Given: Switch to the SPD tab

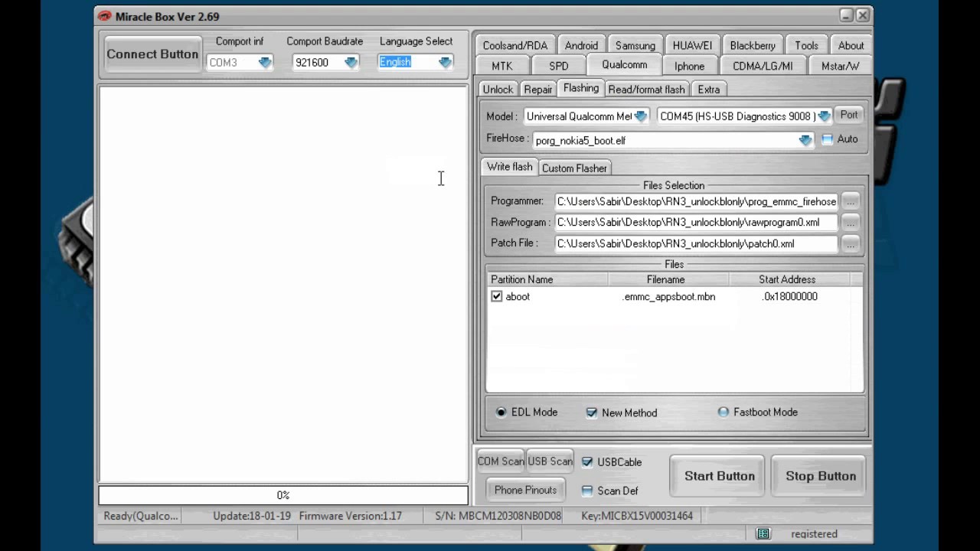Looking at the screenshot, I should [x=559, y=66].
